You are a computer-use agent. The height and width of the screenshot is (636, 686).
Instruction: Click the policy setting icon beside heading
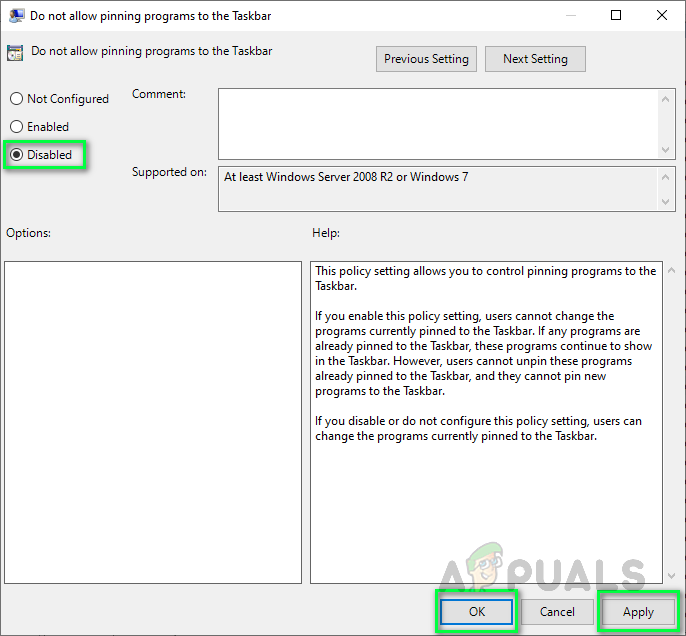(15, 53)
